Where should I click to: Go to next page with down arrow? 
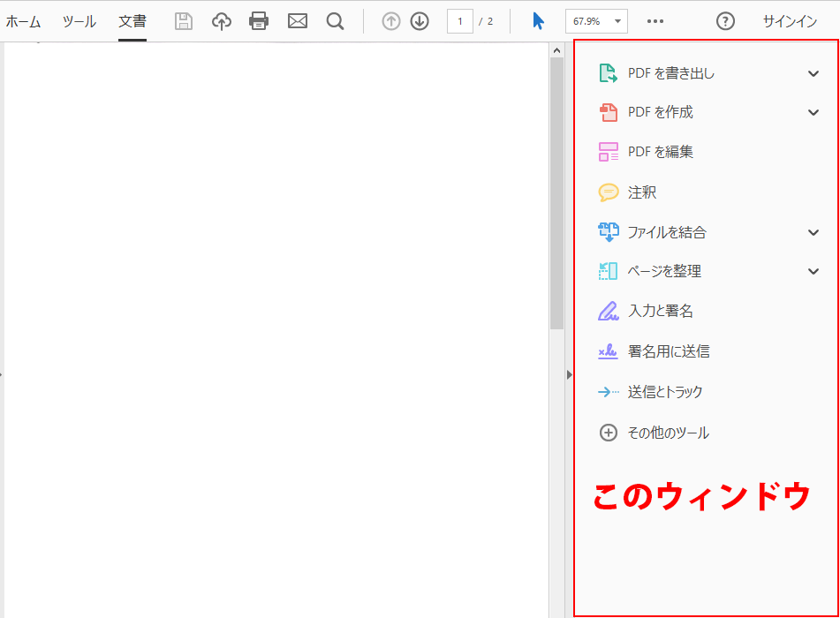coord(420,21)
